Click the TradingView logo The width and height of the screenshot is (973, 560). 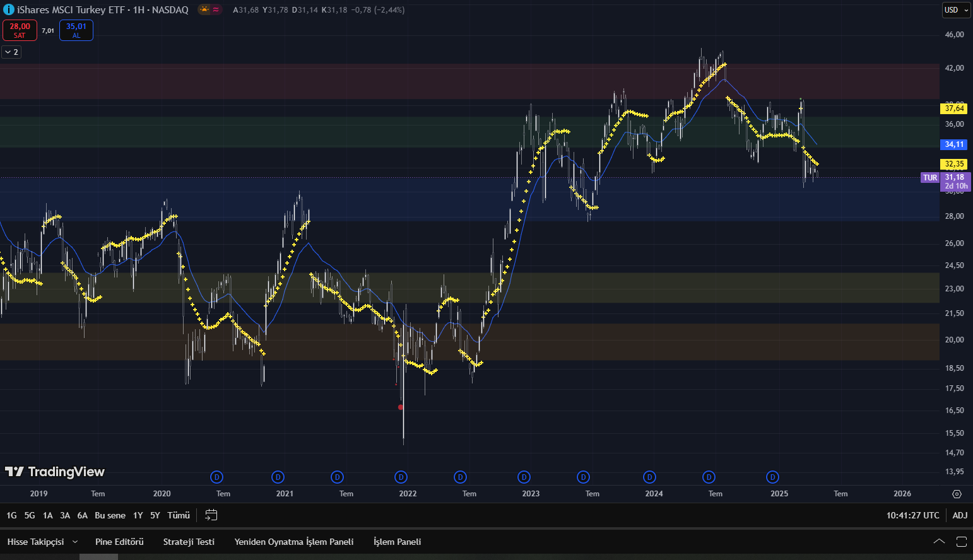[55, 472]
